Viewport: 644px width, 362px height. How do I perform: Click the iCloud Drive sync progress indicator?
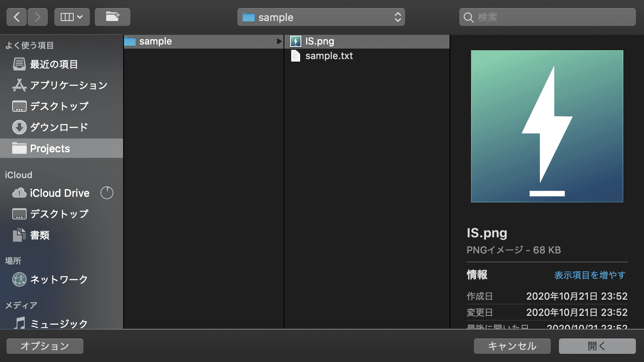tap(107, 193)
